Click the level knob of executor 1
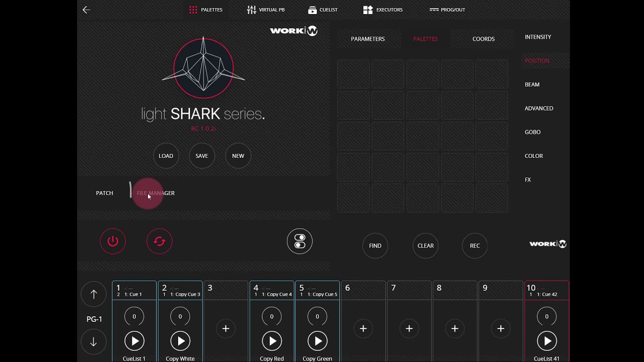The image size is (644, 362). tap(134, 316)
